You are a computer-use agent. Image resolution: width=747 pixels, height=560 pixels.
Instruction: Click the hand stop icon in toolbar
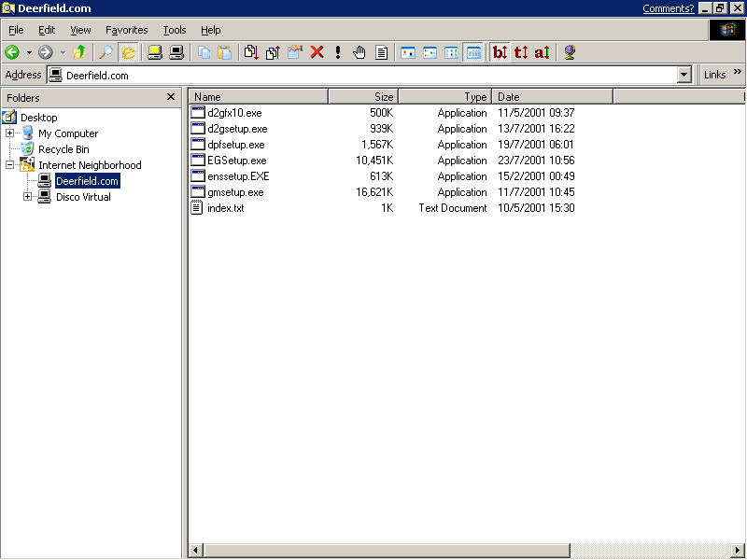coord(359,52)
